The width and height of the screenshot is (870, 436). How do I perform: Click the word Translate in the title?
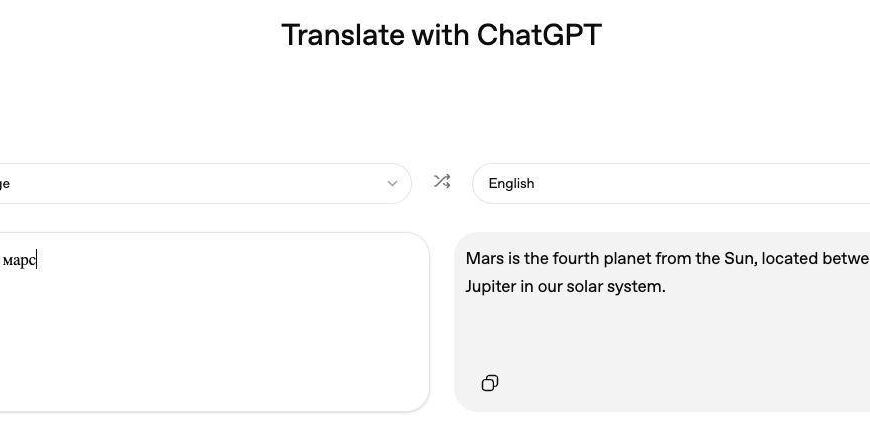(342, 35)
